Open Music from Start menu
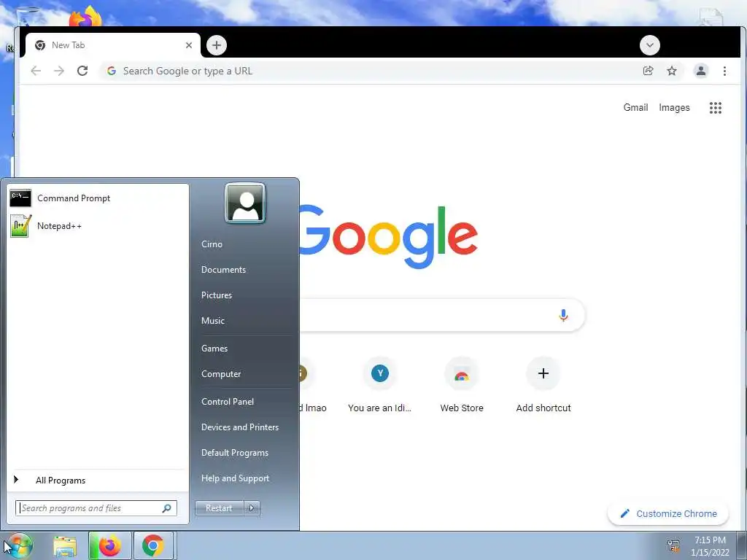This screenshot has height=560, width=747. (213, 321)
